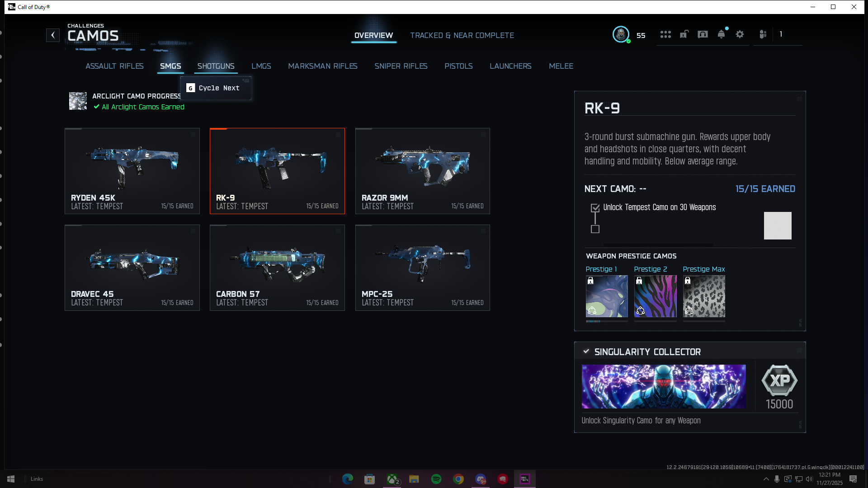Screen dimensions: 868x488
Task: Switch to Tracked & Near Complete tab
Action: [462, 35]
